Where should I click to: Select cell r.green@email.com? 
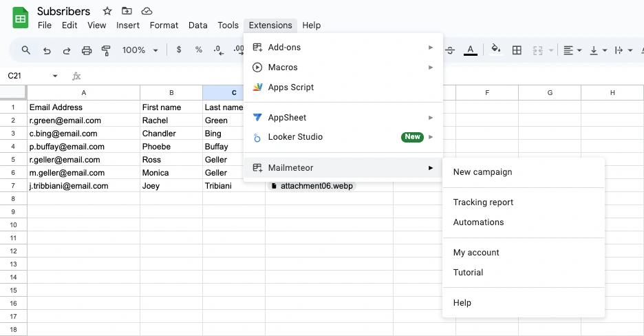click(x=84, y=120)
